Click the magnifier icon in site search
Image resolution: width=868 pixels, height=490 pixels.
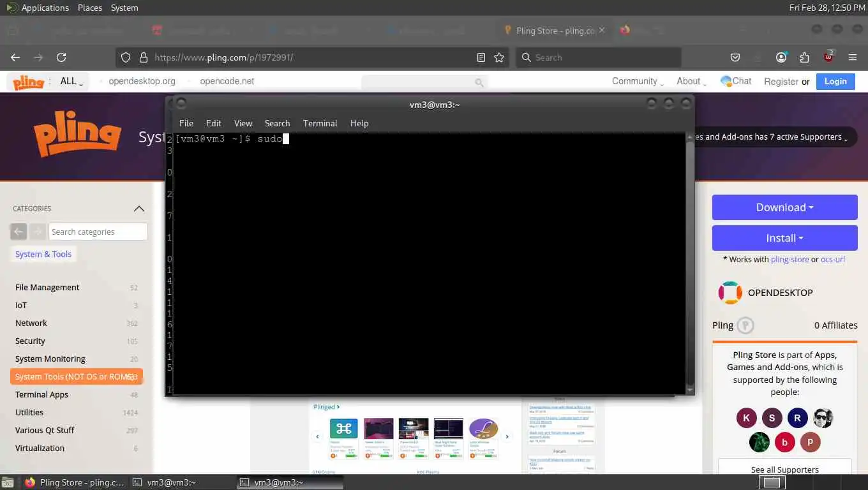pyautogui.click(x=479, y=82)
